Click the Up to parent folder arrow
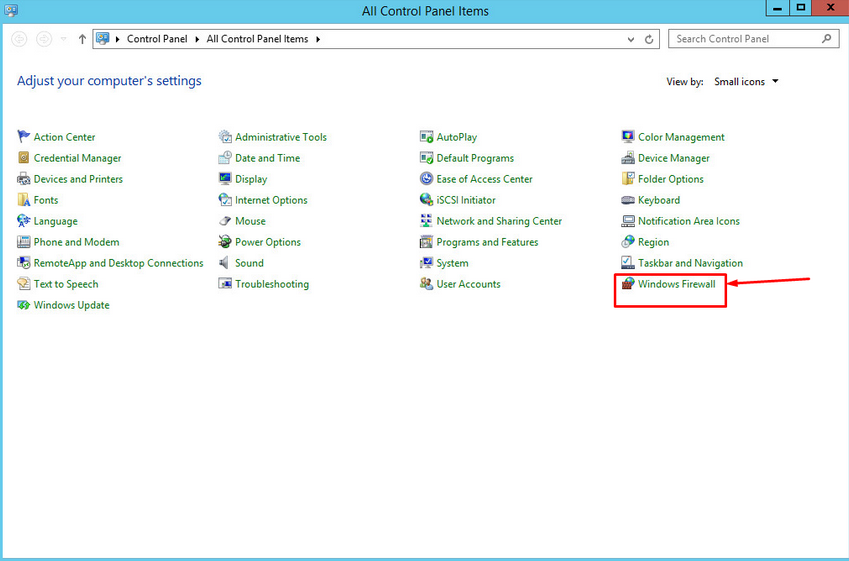Screen dimensions: 849x561 click(82, 40)
